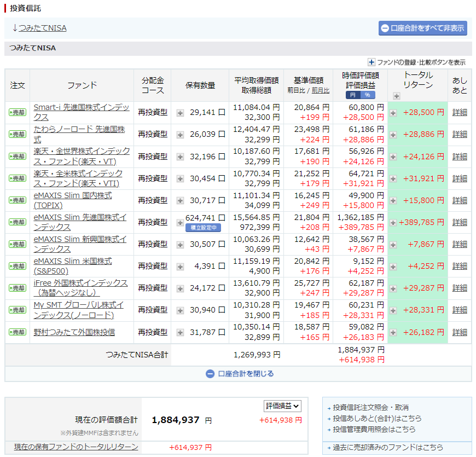The width and height of the screenshot is (476, 457).
Task: Expand holdings plus icon next to 32,196 口
Action: tap(181, 157)
